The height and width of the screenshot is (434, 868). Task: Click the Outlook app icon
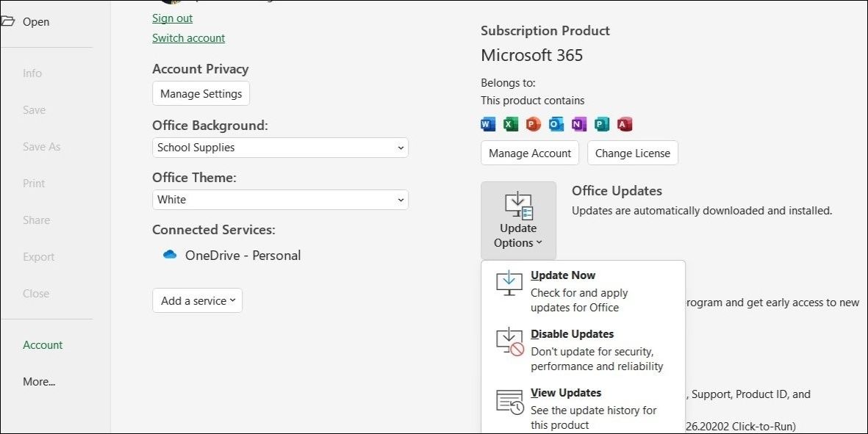(x=556, y=124)
